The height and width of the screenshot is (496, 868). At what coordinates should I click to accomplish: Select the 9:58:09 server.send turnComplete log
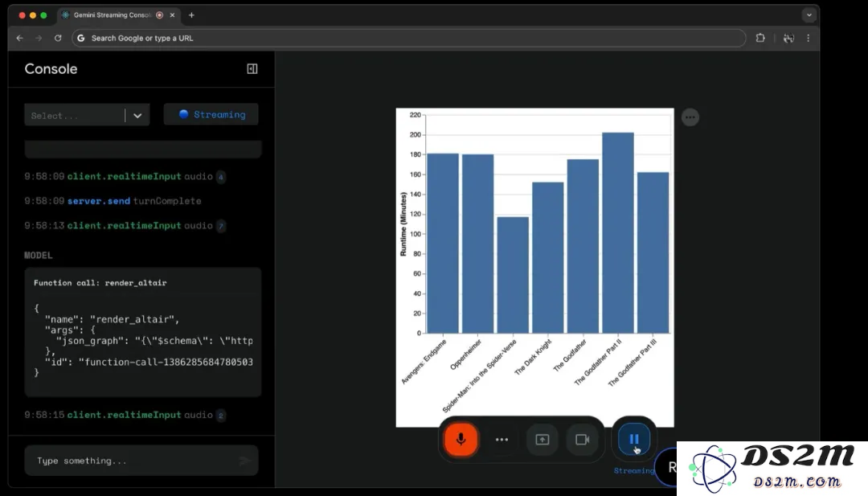[x=113, y=201]
